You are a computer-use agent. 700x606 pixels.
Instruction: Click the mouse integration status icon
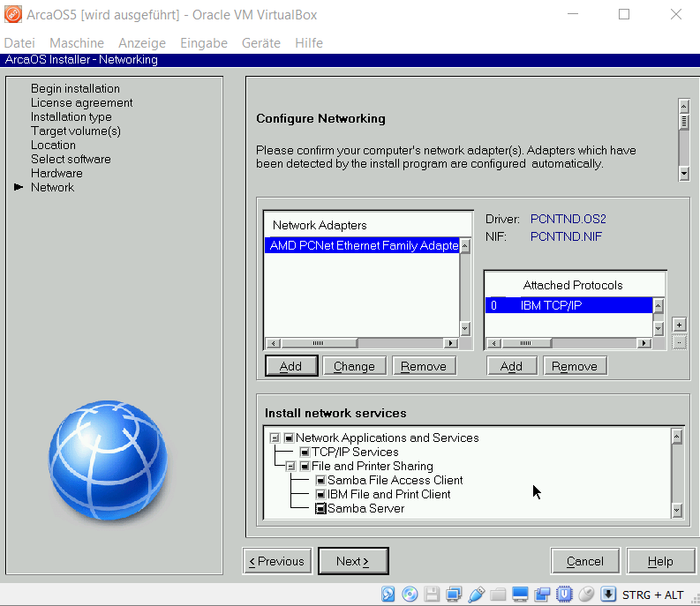[586, 594]
